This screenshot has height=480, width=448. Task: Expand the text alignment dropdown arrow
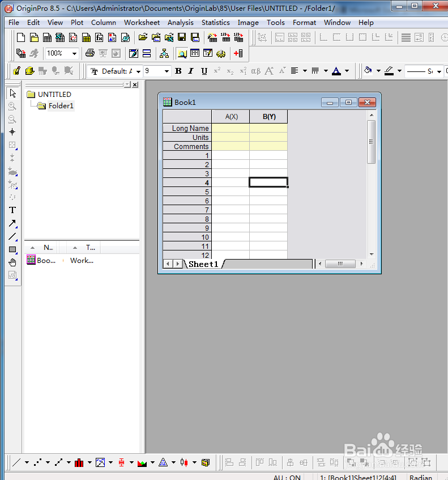coord(305,71)
